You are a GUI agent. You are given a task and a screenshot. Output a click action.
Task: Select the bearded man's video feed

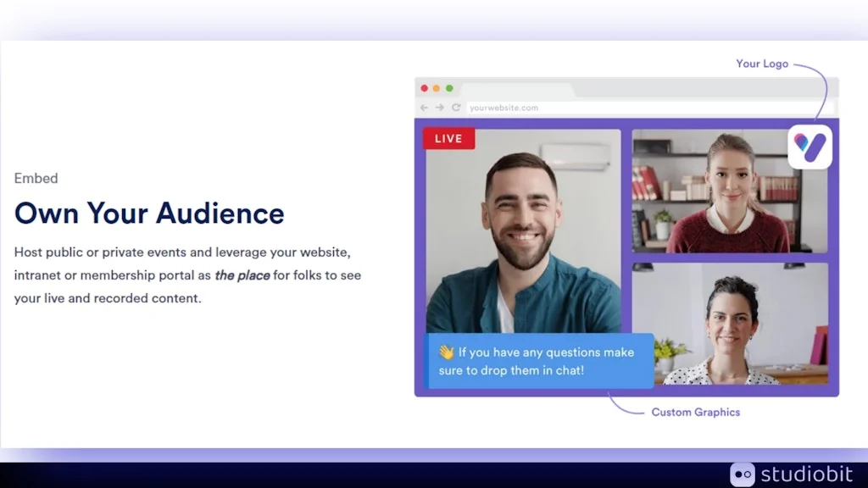point(522,229)
